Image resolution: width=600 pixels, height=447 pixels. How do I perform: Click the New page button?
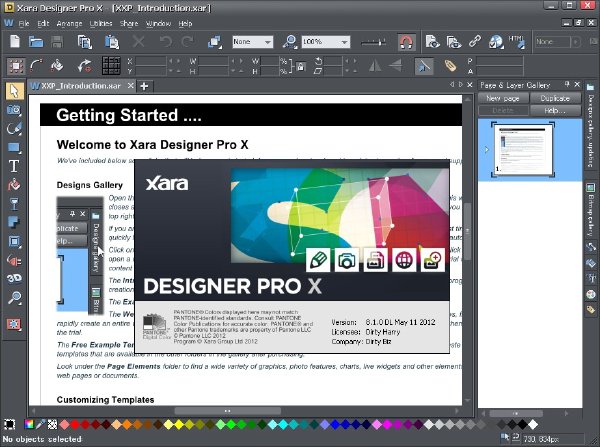point(503,98)
